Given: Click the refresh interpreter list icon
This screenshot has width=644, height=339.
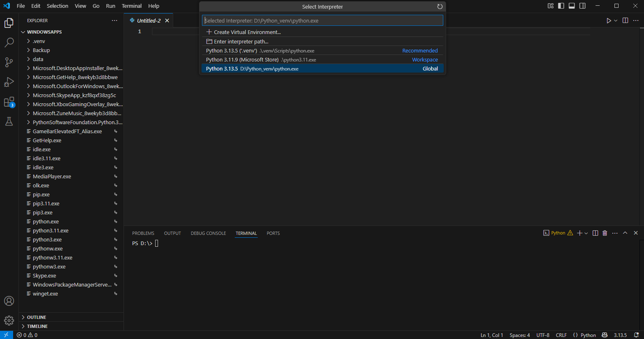Looking at the screenshot, I should [x=440, y=7].
